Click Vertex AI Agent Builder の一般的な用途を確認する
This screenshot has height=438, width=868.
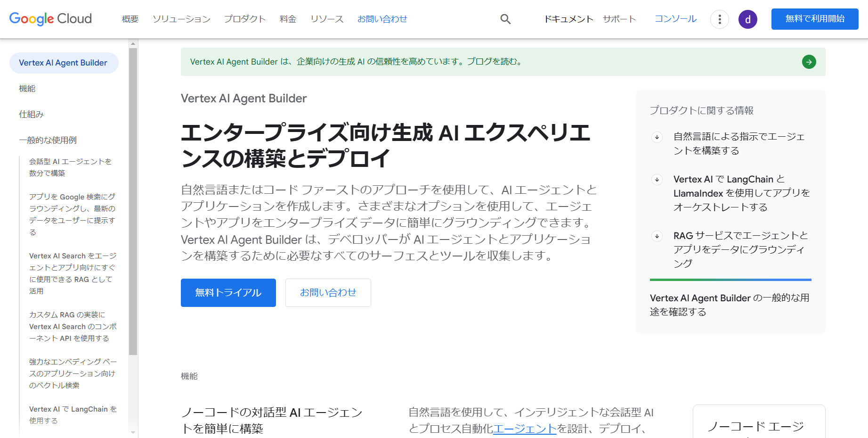tap(730, 305)
